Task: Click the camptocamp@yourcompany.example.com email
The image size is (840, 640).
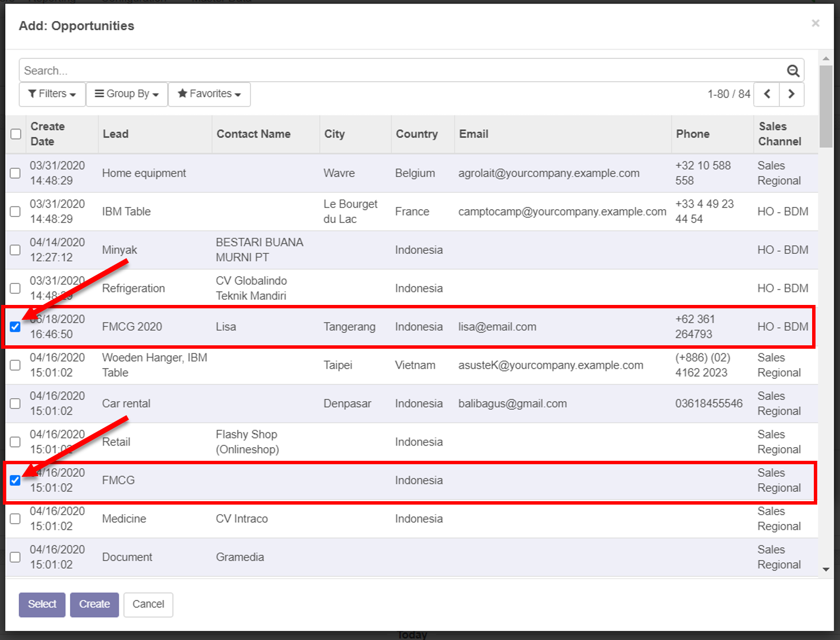Action: [562, 212]
